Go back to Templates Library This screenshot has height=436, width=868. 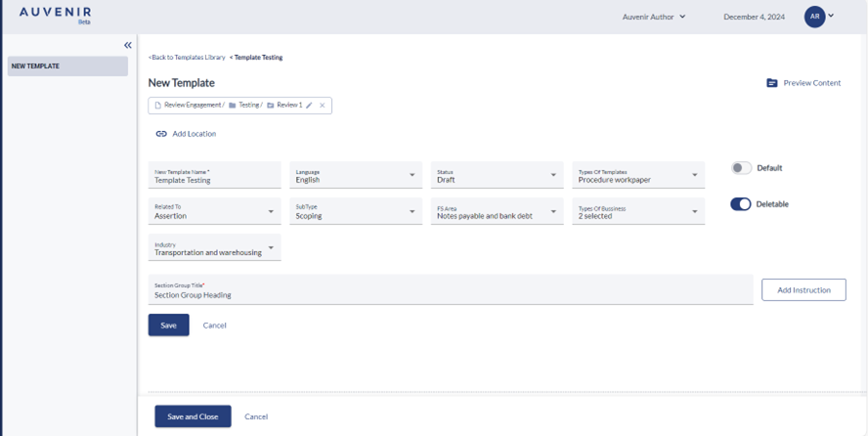pyautogui.click(x=187, y=58)
